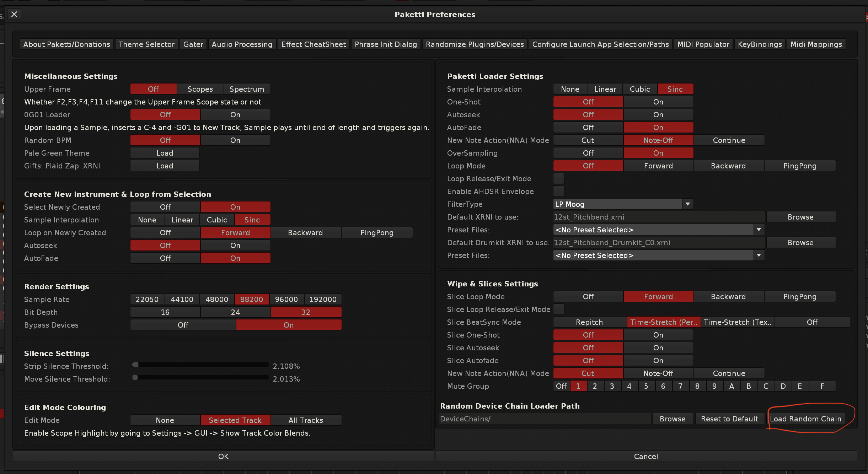Click the DeviceChains/ path field
The image size is (868, 474).
(x=545, y=419)
